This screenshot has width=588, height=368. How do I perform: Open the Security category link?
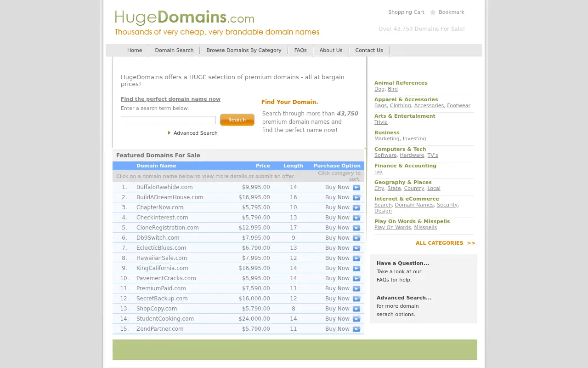[x=447, y=205]
